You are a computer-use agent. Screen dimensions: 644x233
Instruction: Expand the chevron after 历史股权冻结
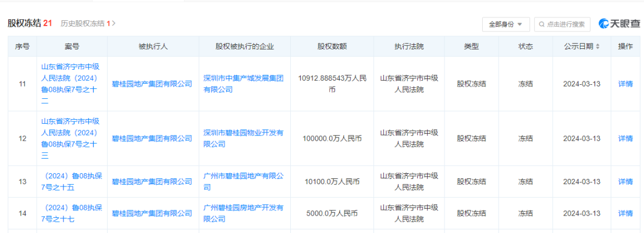[114, 23]
